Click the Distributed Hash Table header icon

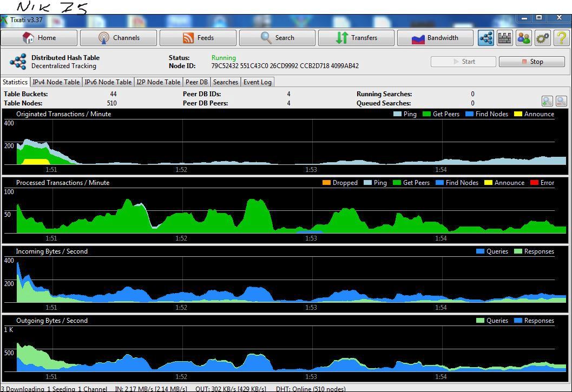point(18,61)
